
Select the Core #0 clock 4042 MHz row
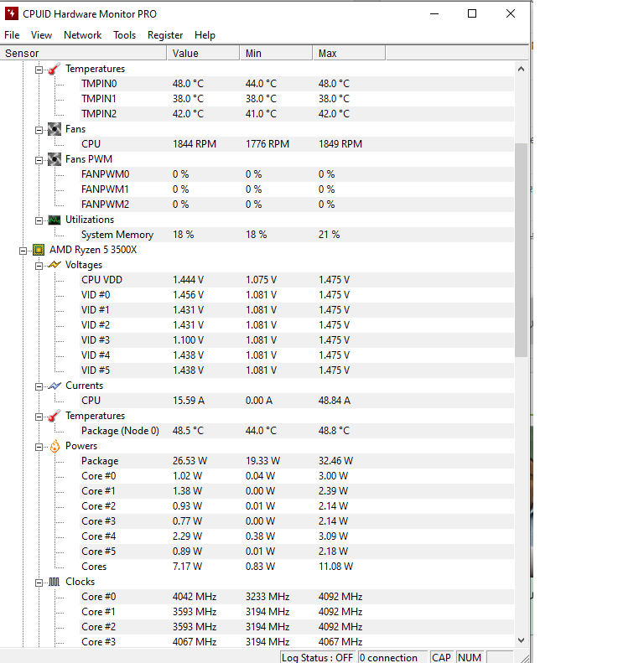tap(297, 597)
